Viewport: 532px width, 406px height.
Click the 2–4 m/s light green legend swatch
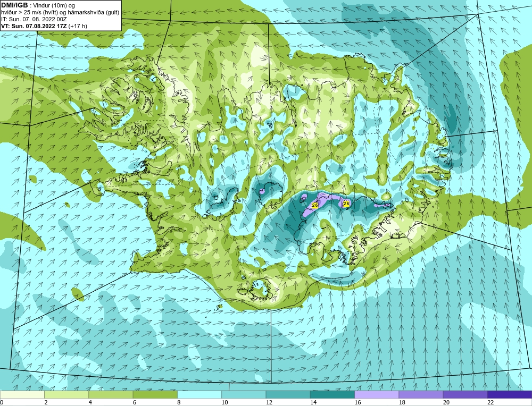[66, 394]
